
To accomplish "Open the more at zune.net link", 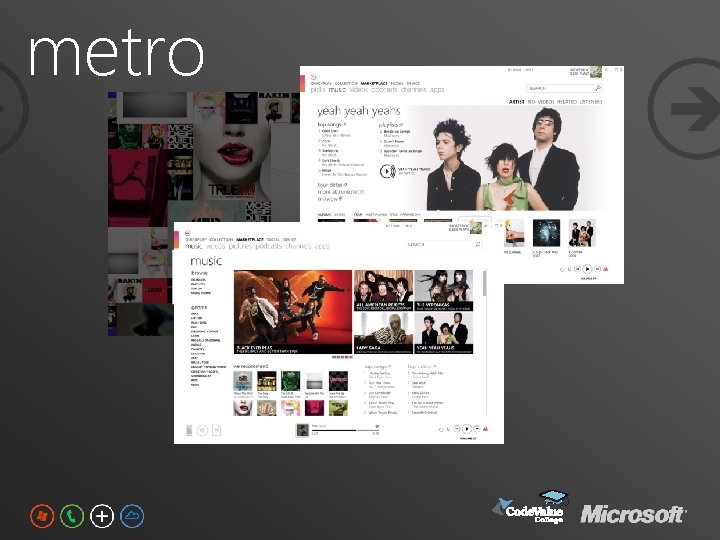I will (341, 192).
